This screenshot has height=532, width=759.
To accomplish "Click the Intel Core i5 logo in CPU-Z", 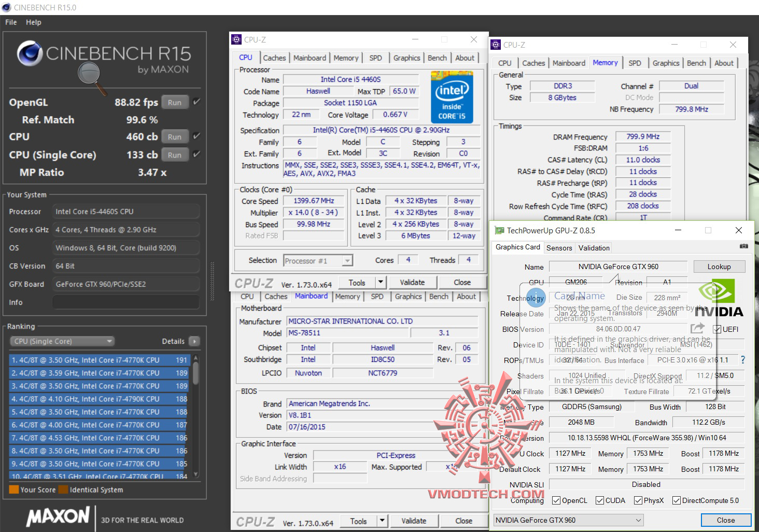I will point(452,97).
